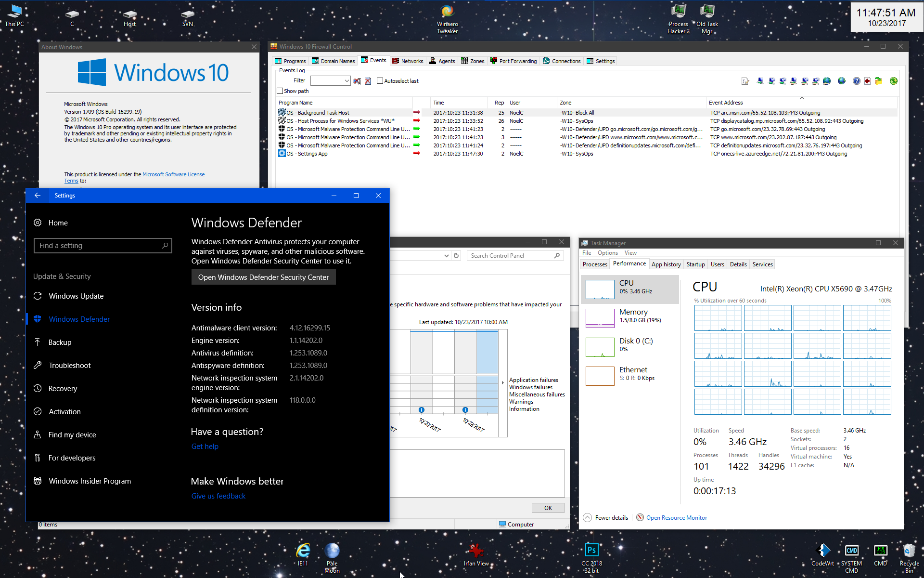Click Open Windows Defender Security Center button
This screenshot has width=924, height=578.
pyautogui.click(x=263, y=277)
